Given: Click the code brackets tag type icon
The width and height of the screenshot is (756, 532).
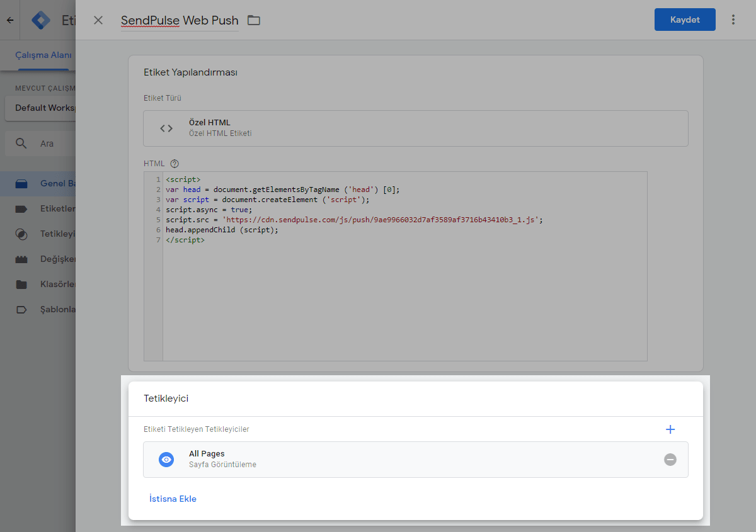Looking at the screenshot, I should [166, 128].
